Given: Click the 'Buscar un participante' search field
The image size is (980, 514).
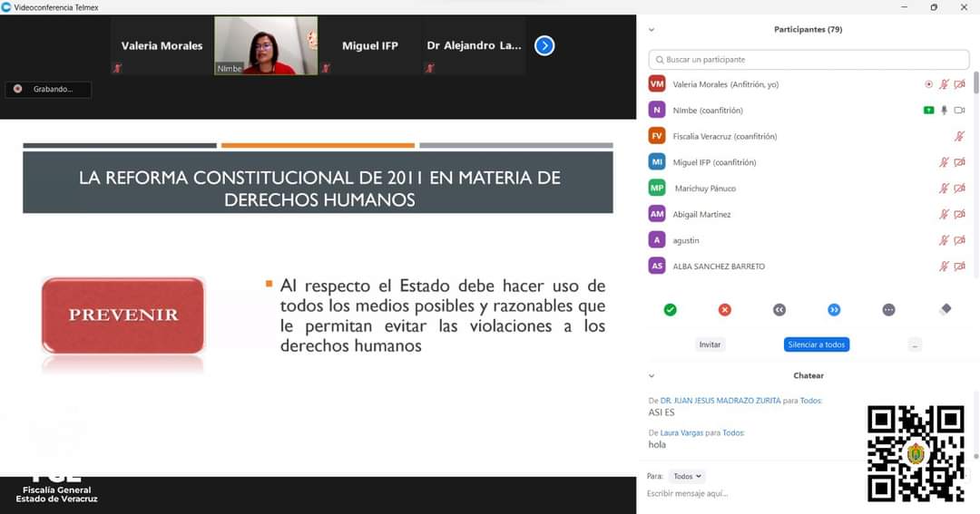Looking at the screenshot, I should (x=808, y=60).
